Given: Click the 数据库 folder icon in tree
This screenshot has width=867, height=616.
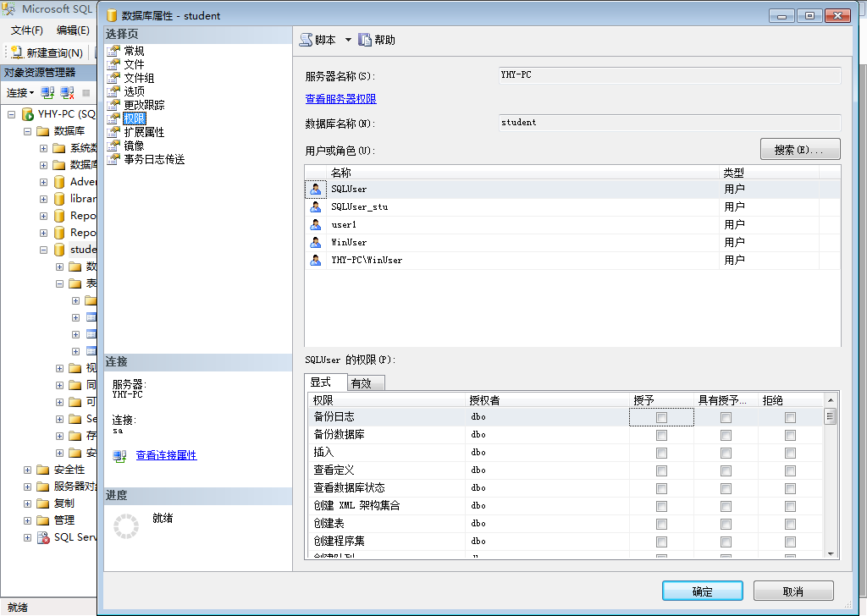Looking at the screenshot, I should [x=43, y=131].
